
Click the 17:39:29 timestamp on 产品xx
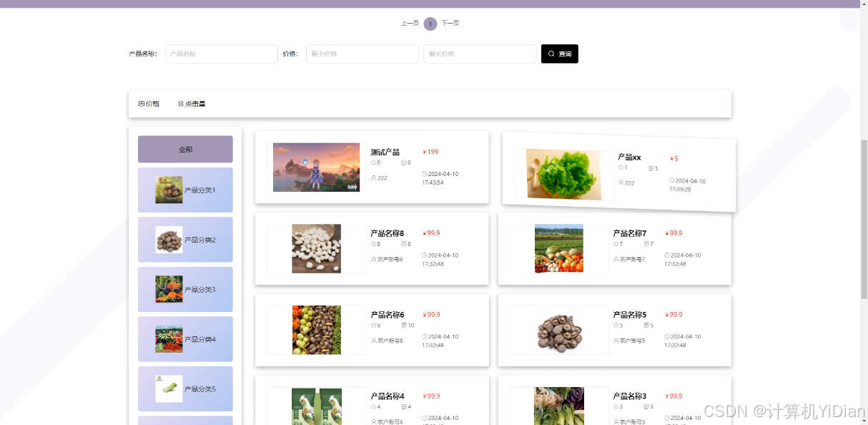click(680, 190)
